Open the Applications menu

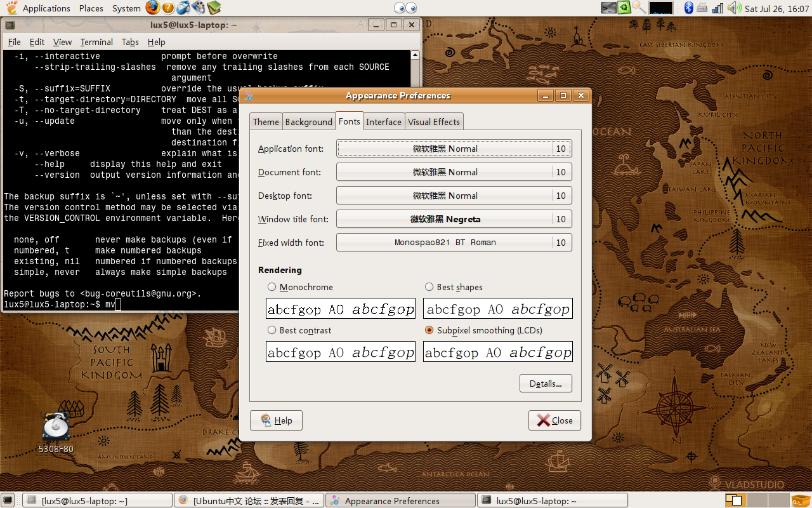pyautogui.click(x=46, y=8)
